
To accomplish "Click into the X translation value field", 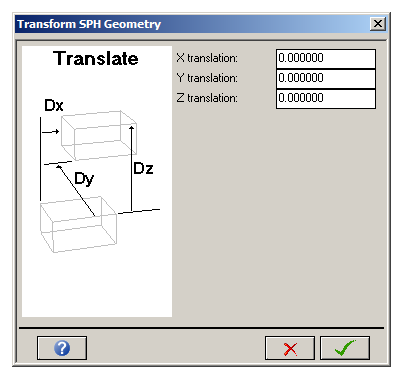I will point(326,59).
